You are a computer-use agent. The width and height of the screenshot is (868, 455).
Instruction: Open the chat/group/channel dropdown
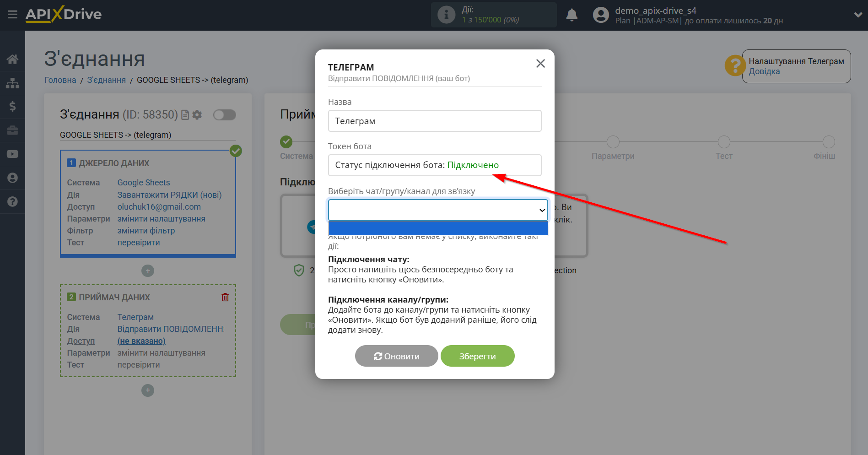pos(438,210)
